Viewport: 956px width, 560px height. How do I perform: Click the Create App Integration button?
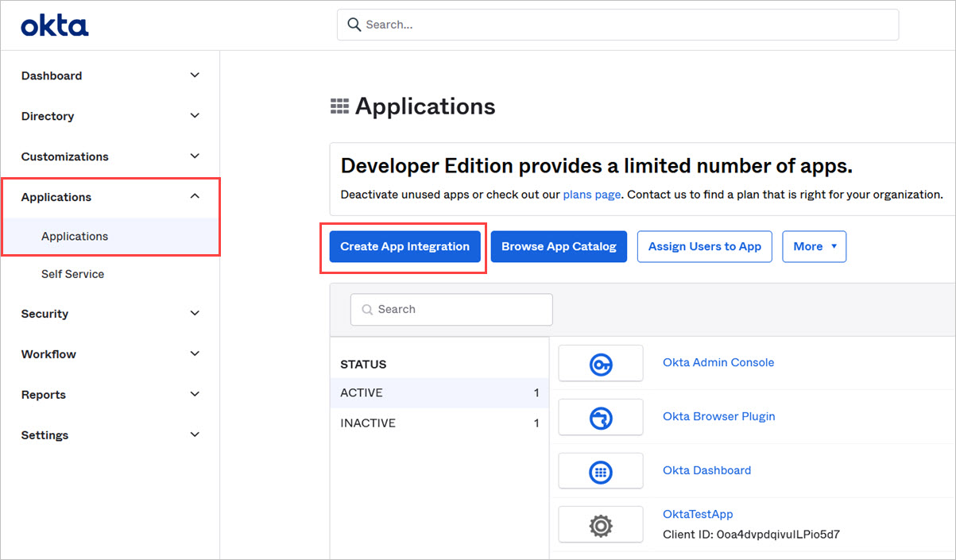coord(404,246)
